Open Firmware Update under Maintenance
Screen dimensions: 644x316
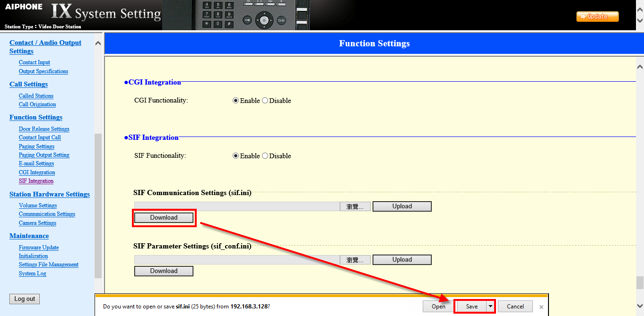point(39,248)
